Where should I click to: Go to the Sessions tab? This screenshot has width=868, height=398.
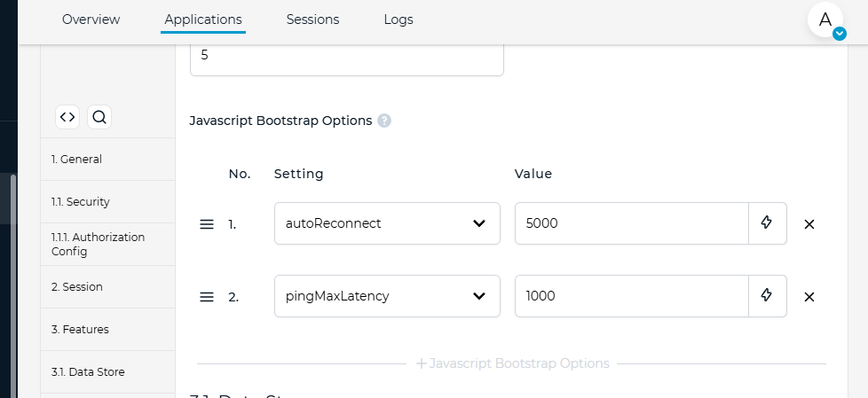coord(312,20)
